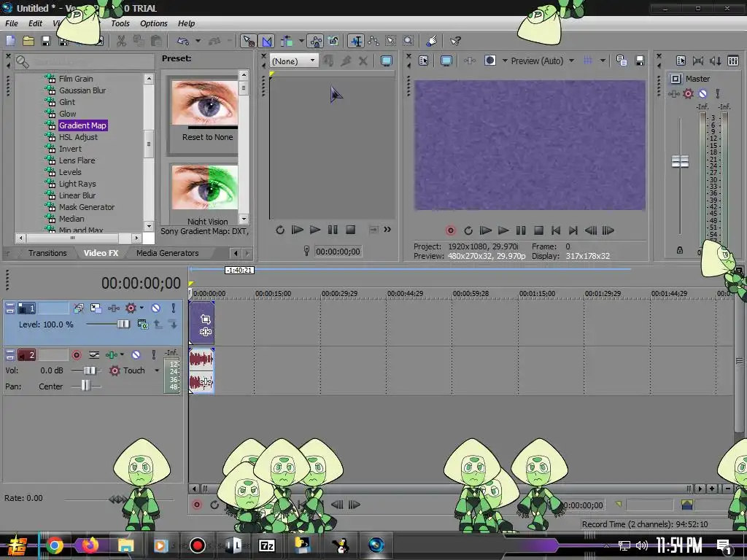Select the Selection Edit Tool icon
This screenshot has width=747, height=560.
391,41
